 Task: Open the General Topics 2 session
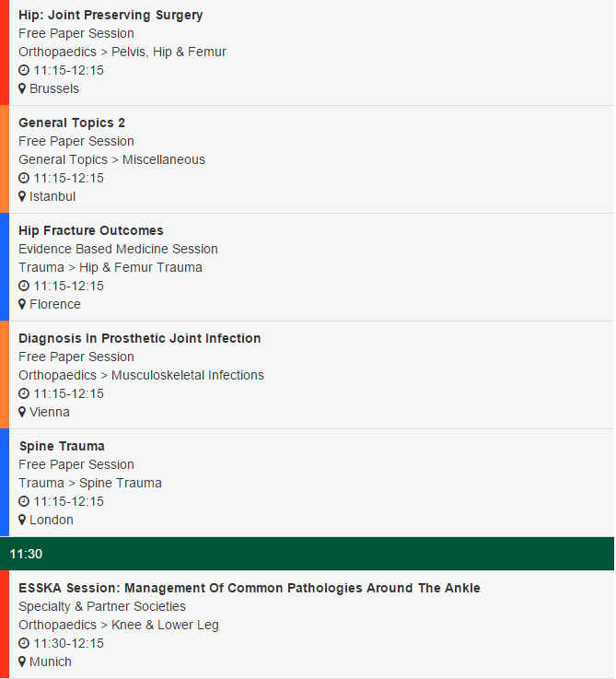(72, 123)
